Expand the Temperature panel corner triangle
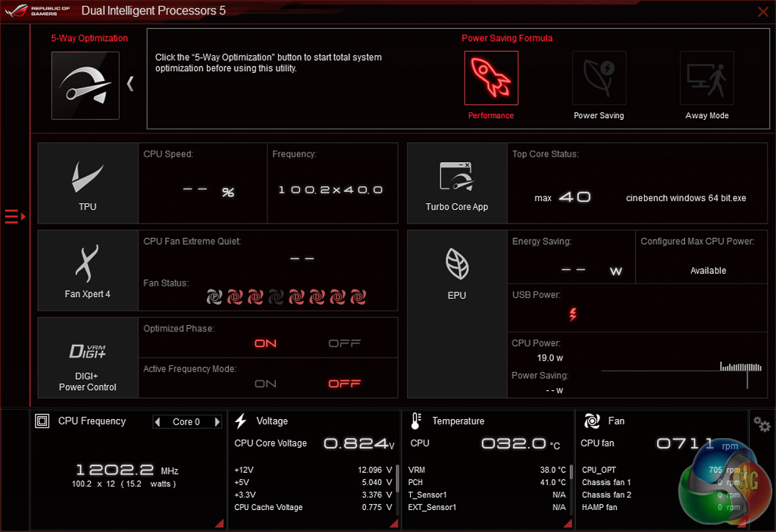 (x=568, y=523)
